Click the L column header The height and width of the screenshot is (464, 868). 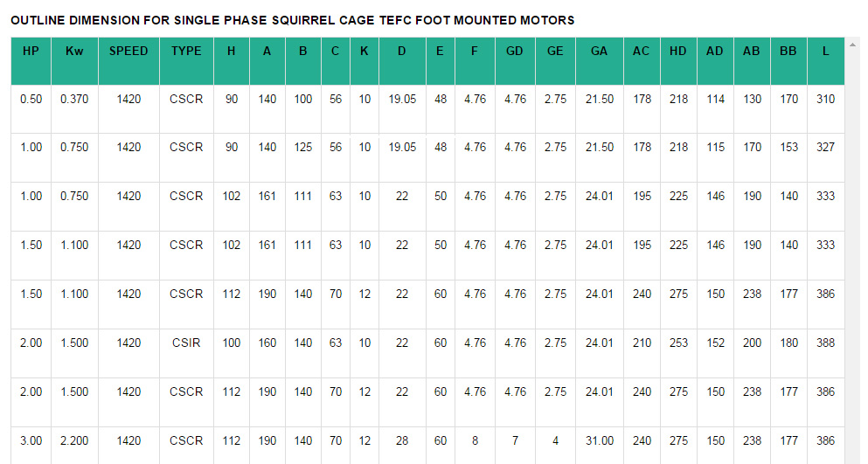pyautogui.click(x=825, y=52)
